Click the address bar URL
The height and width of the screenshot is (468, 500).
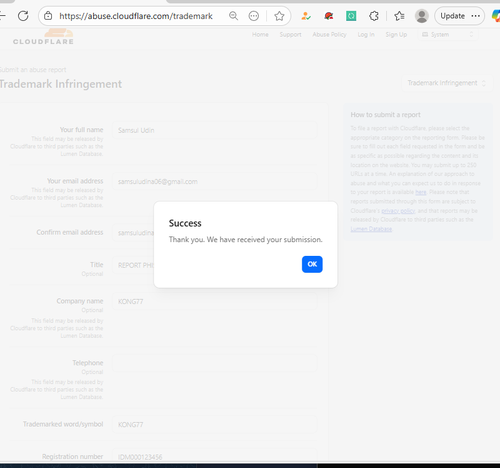coord(136,16)
